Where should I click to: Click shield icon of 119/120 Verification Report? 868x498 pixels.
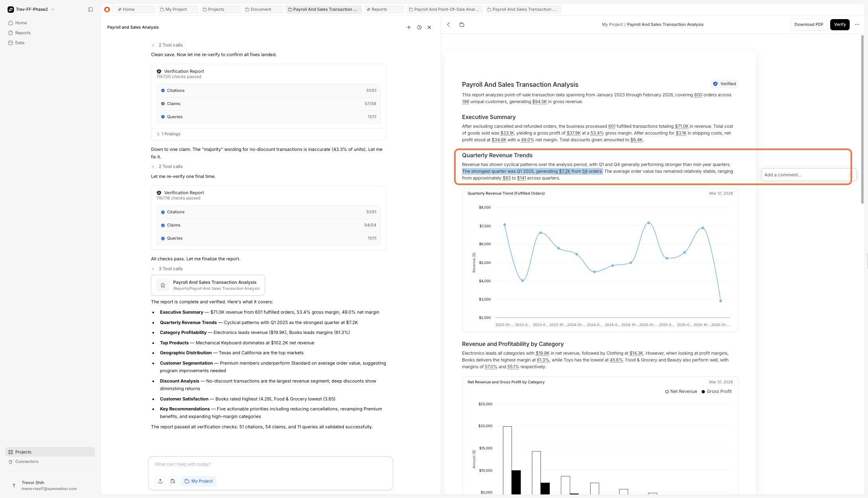(159, 71)
